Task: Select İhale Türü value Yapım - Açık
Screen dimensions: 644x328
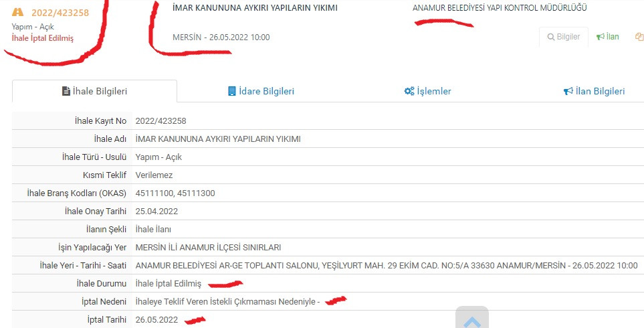Action: 158,157
